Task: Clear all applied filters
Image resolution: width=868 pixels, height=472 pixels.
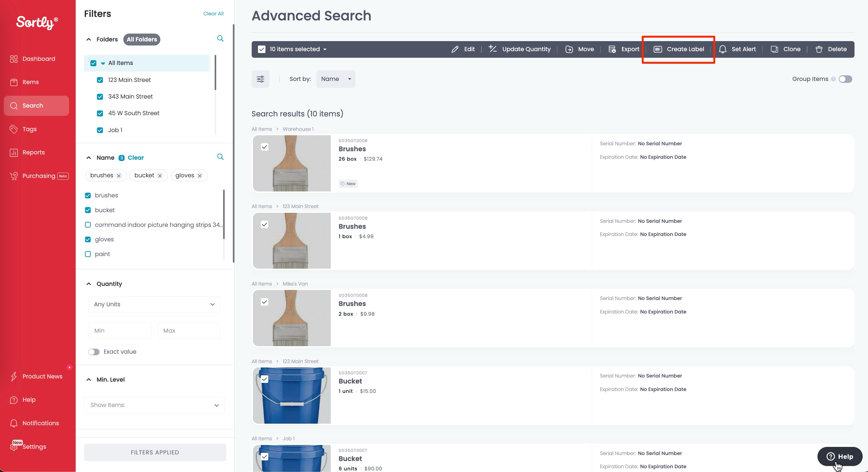Action: pos(213,13)
